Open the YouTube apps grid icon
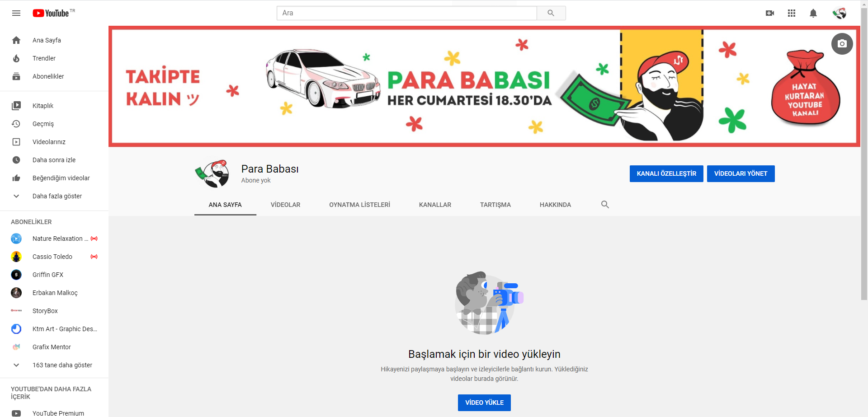The height and width of the screenshot is (417, 868). [792, 13]
